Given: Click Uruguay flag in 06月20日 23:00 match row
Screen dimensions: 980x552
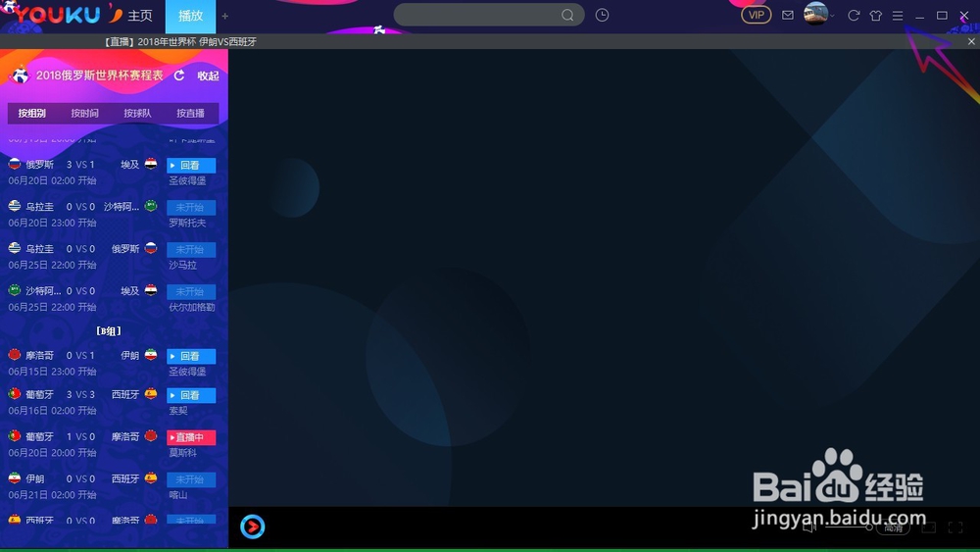Looking at the screenshot, I should pyautogui.click(x=15, y=206).
